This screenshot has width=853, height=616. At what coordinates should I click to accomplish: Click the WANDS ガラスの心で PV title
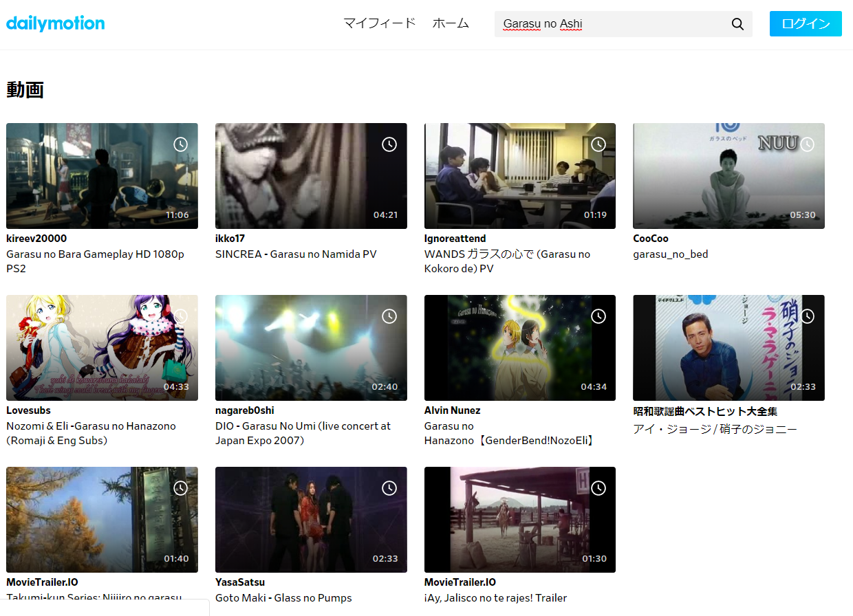pyautogui.click(x=507, y=261)
